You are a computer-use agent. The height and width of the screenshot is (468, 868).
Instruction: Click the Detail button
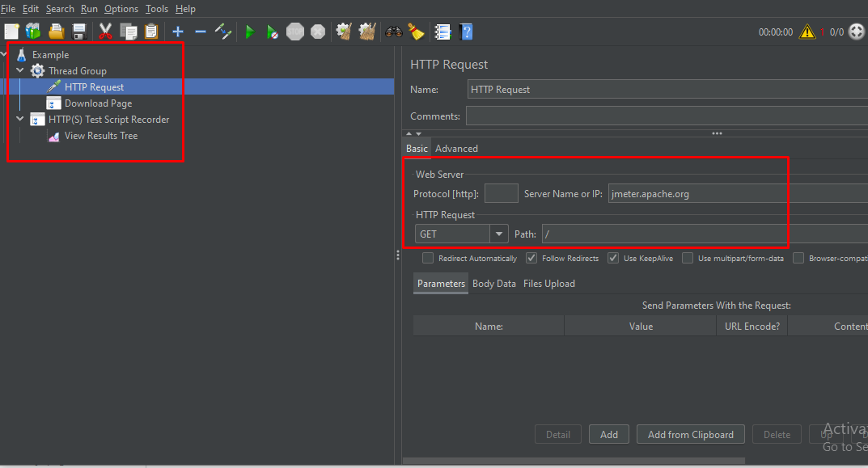558,434
